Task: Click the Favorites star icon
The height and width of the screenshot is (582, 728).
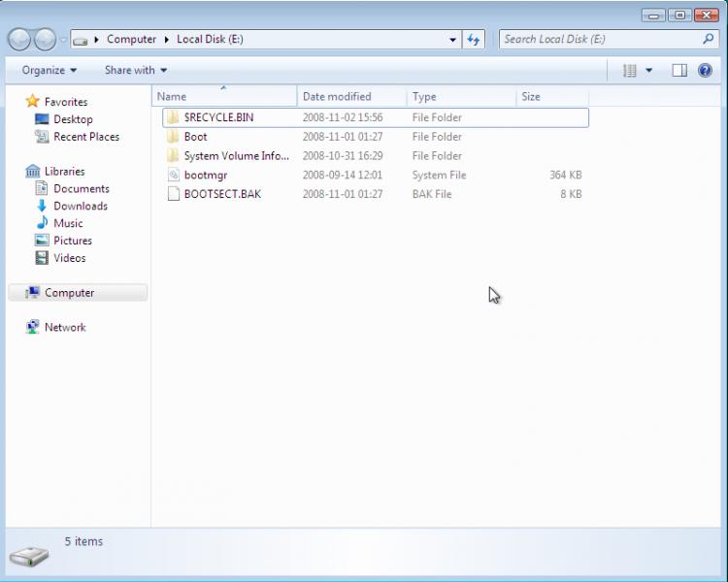Action: pyautogui.click(x=32, y=101)
